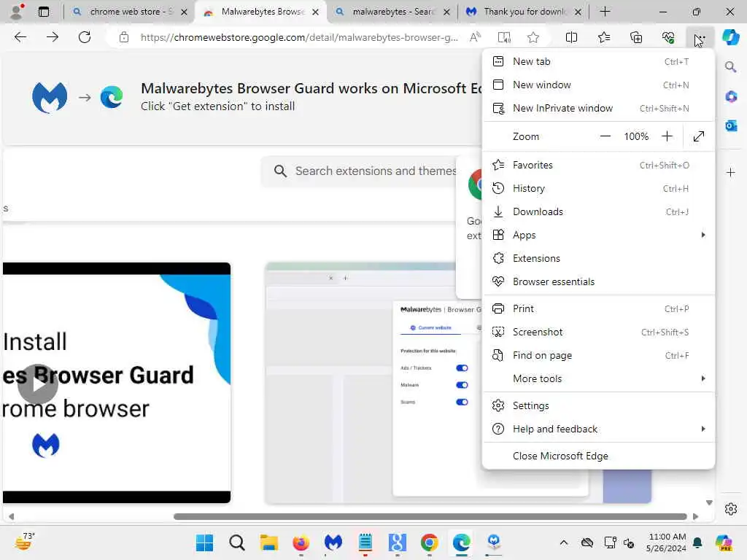Enter full screen via zoom expand icon
Image resolution: width=747 pixels, height=560 pixels.
[698, 136]
